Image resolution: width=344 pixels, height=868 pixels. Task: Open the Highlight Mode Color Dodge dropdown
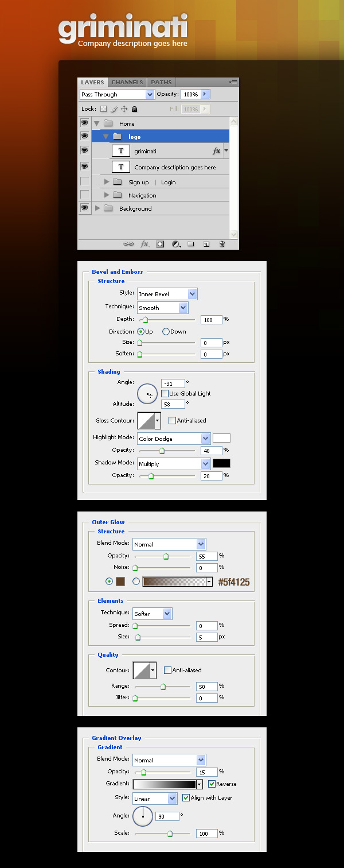click(x=174, y=439)
